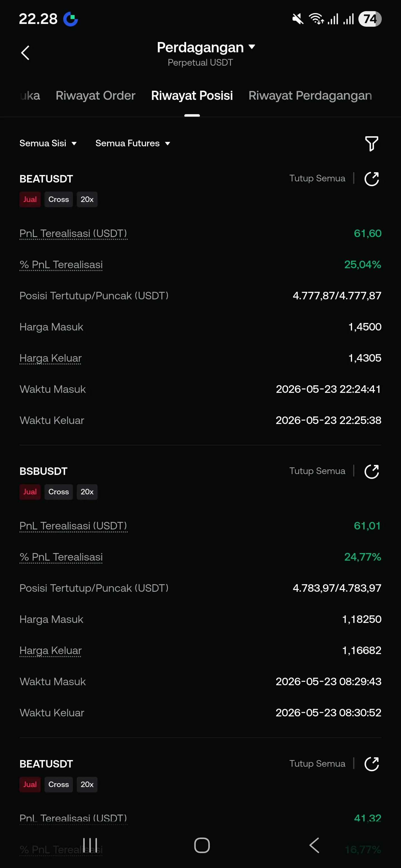Tap the back arrow at top left
The height and width of the screenshot is (868, 401).
click(x=25, y=53)
